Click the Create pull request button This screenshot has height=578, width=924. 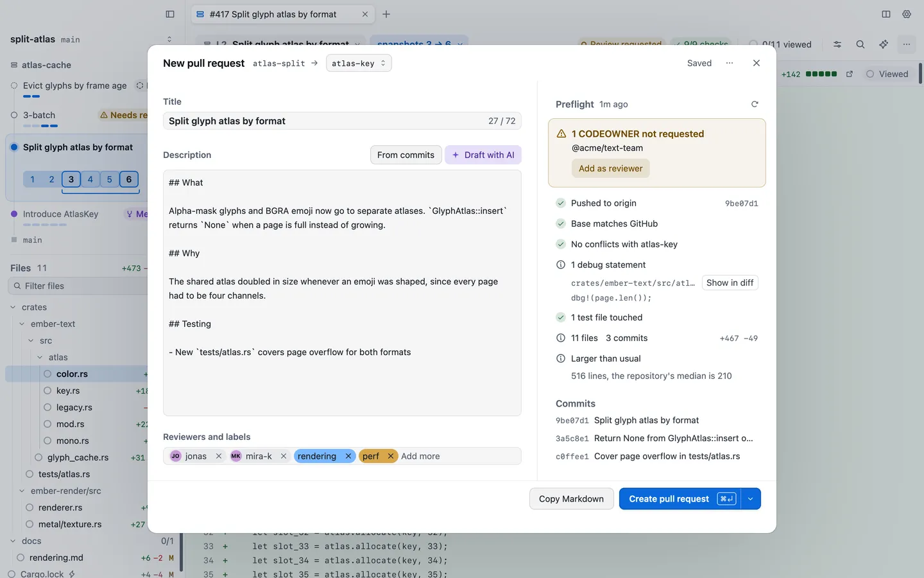point(680,499)
